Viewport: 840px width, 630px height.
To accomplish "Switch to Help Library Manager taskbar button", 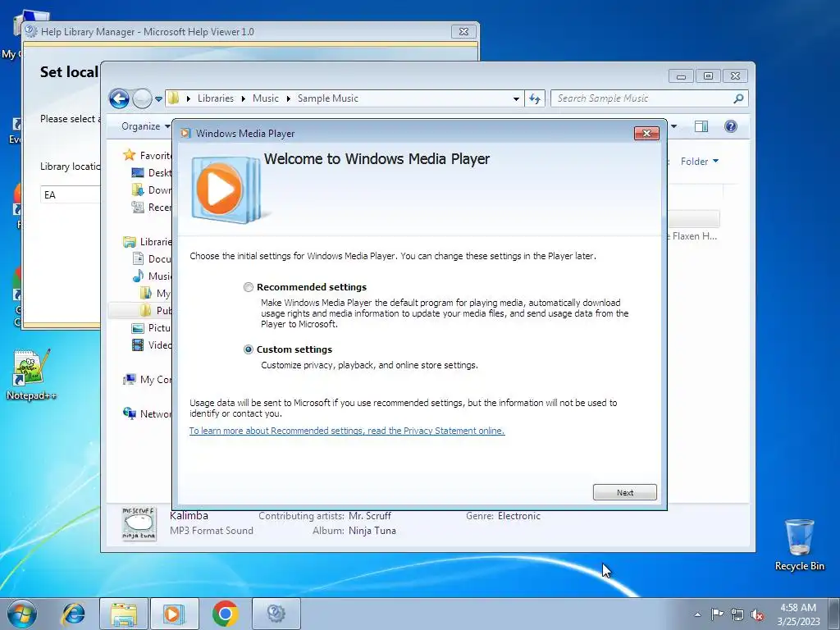I will point(276,614).
